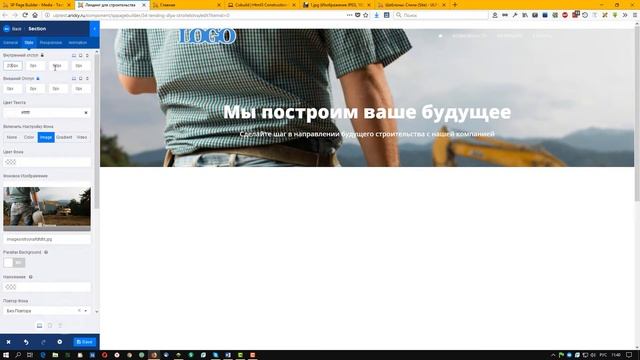Set background type to Image
The image size is (640, 360).
click(46, 137)
